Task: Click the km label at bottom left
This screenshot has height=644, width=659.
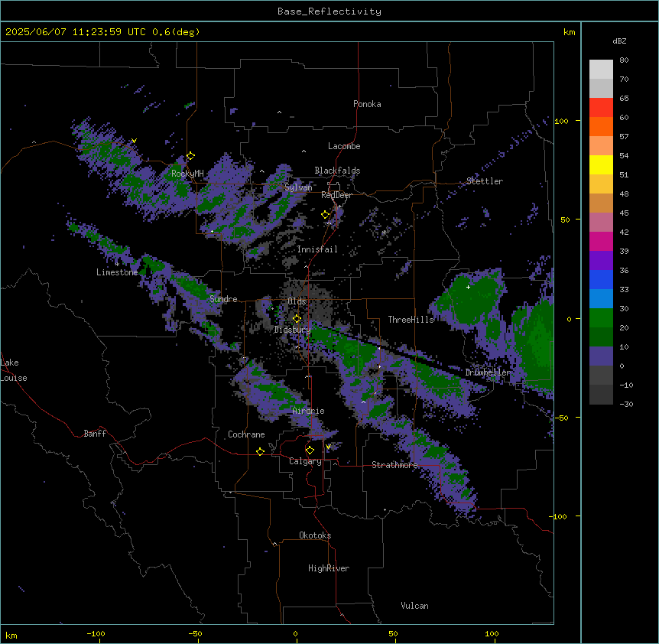Action: (11, 635)
